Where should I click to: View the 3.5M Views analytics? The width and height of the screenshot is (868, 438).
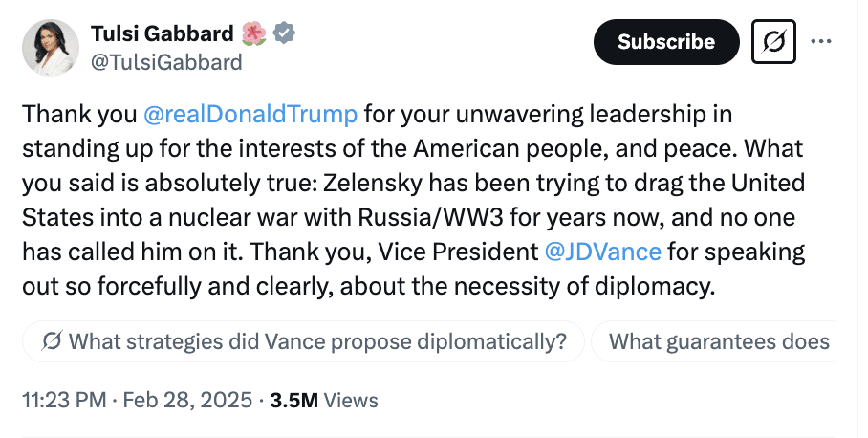(324, 400)
